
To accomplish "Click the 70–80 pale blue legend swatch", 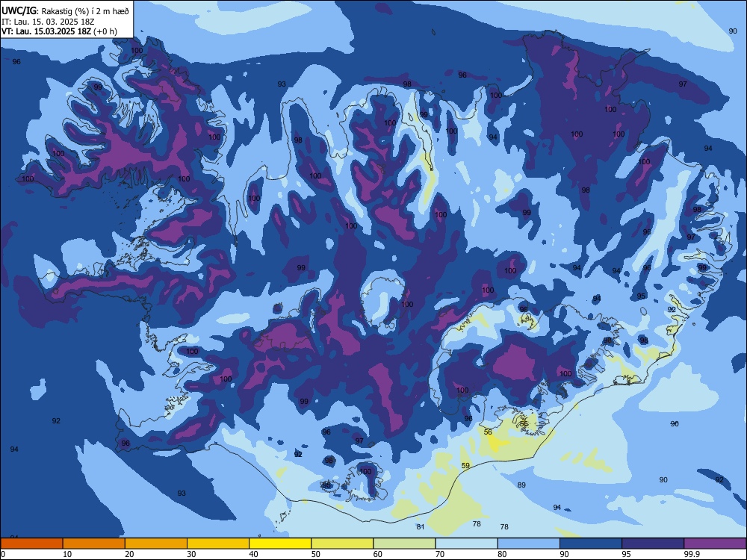I will click(x=466, y=544).
